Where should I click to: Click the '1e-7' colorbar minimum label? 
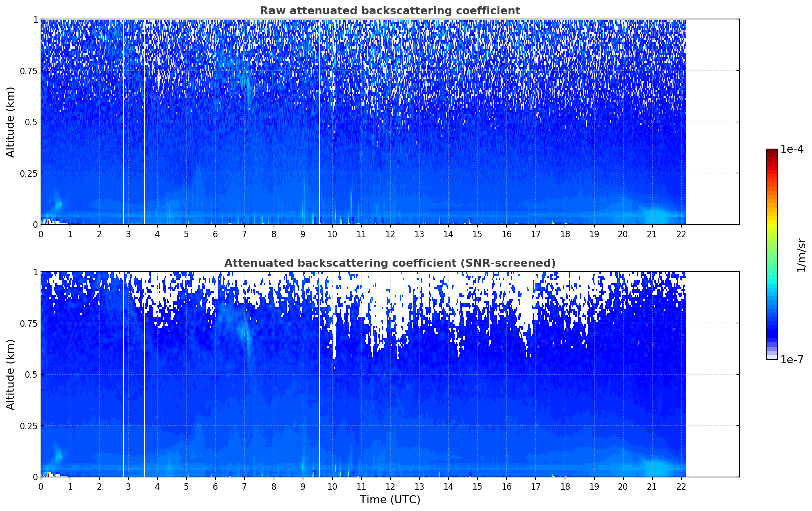pos(792,360)
